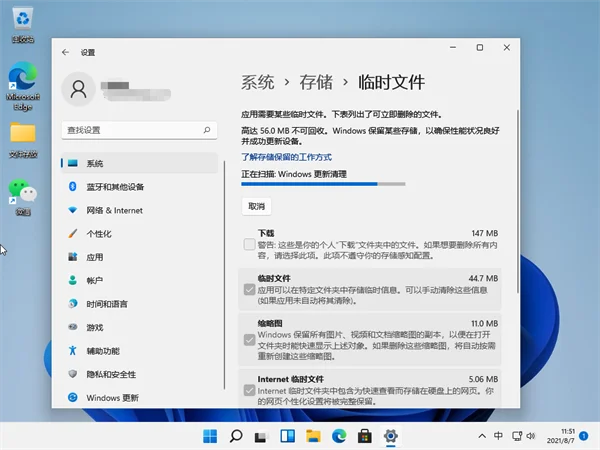Open 帐户 settings
The image size is (600, 450).
coord(139,280)
